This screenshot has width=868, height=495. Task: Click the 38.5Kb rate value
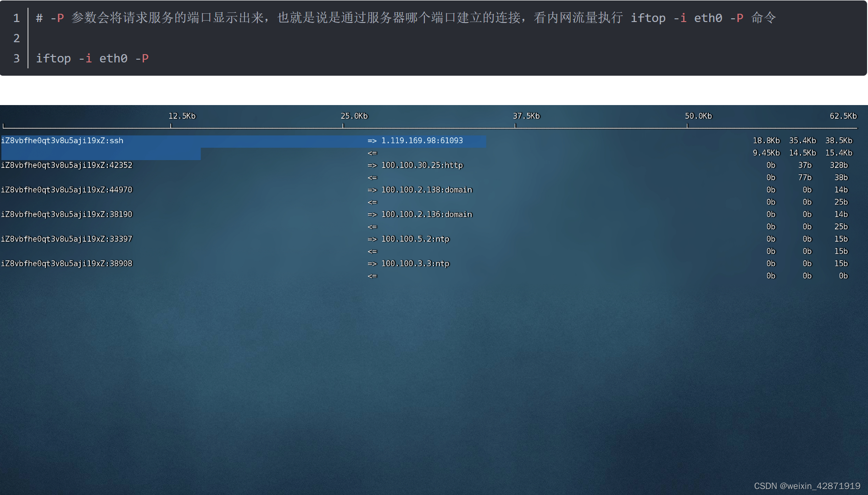839,141
